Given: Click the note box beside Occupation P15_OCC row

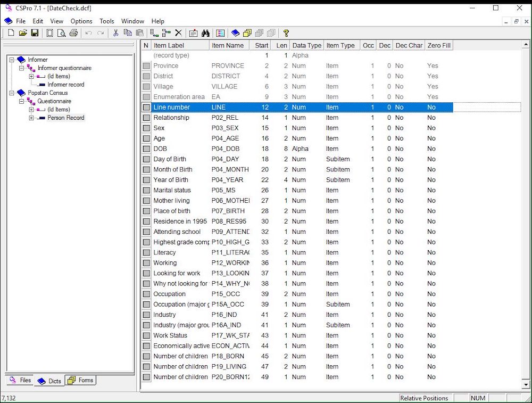Looking at the screenshot, I should click(x=146, y=294).
